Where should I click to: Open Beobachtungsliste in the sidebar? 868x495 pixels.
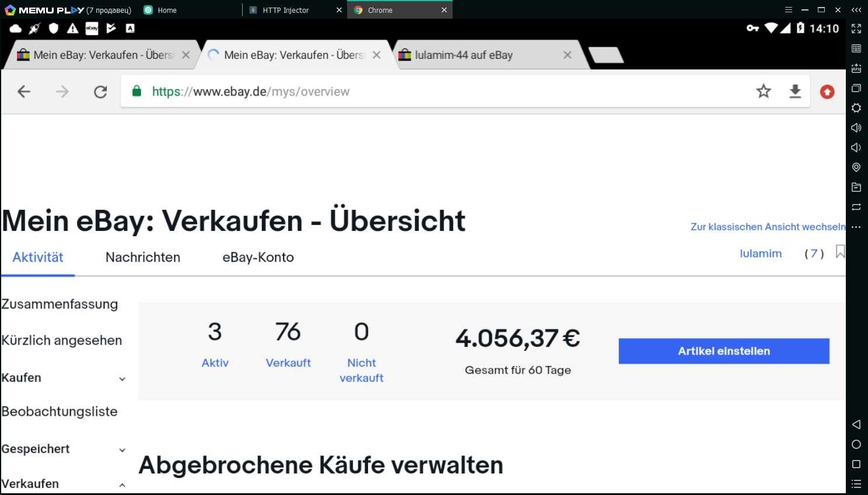60,411
